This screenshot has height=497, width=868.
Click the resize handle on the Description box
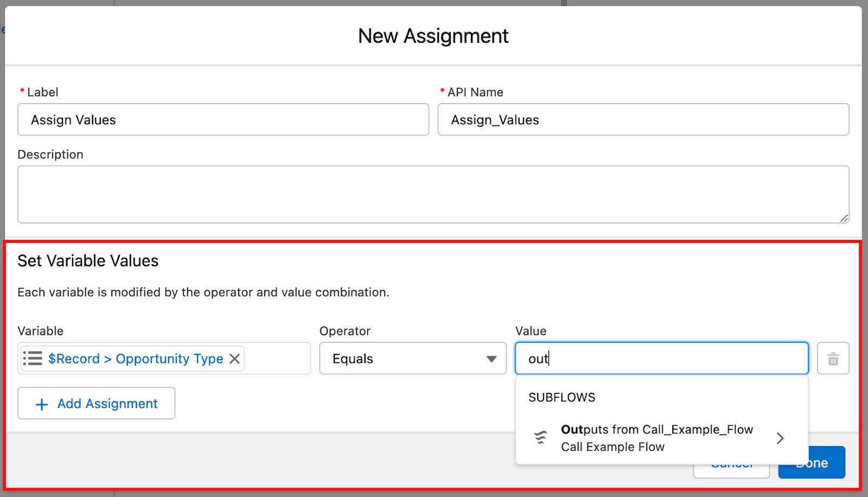pos(844,219)
